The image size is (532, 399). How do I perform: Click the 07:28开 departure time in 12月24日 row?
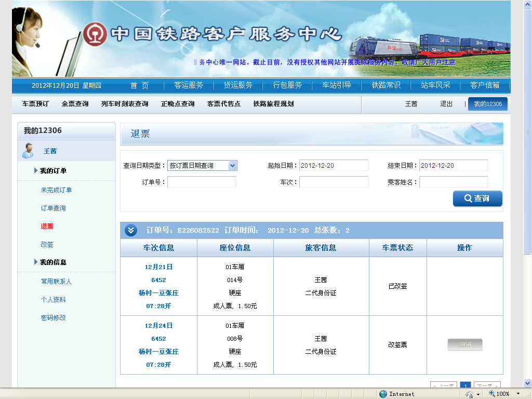(x=158, y=365)
